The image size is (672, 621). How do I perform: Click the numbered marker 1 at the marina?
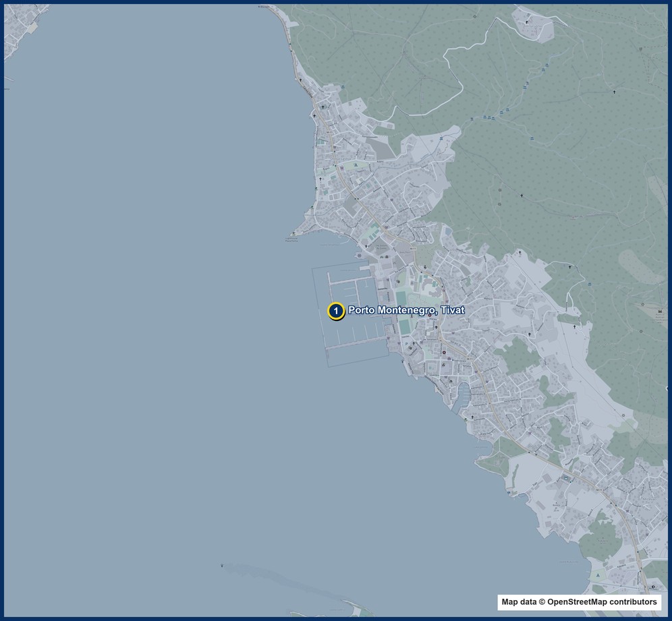[336, 311]
